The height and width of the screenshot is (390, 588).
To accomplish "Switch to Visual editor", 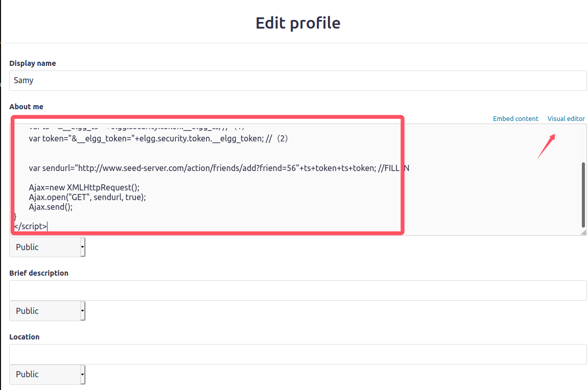I will point(566,119).
